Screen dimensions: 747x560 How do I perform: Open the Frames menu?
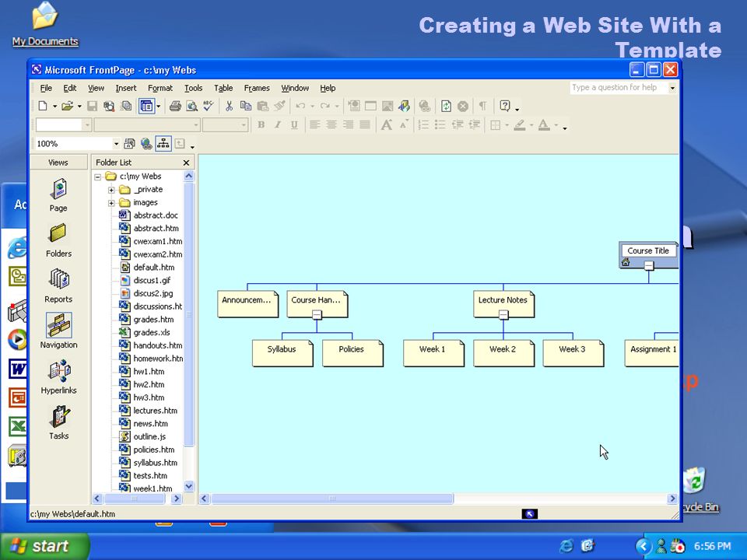[257, 88]
